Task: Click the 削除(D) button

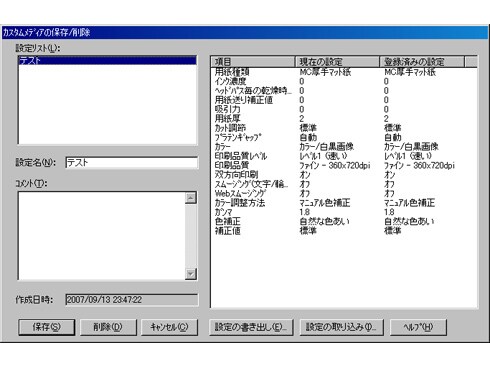Action: pyautogui.click(x=108, y=327)
